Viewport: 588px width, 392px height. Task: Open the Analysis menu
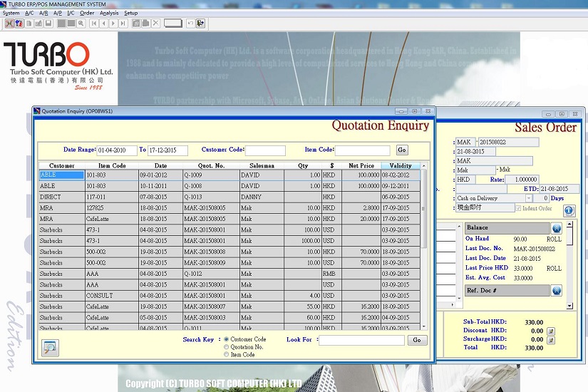109,13
